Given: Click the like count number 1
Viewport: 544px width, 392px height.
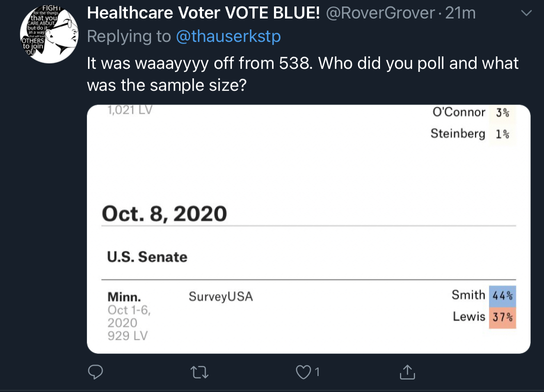Looking at the screenshot, I should [317, 372].
